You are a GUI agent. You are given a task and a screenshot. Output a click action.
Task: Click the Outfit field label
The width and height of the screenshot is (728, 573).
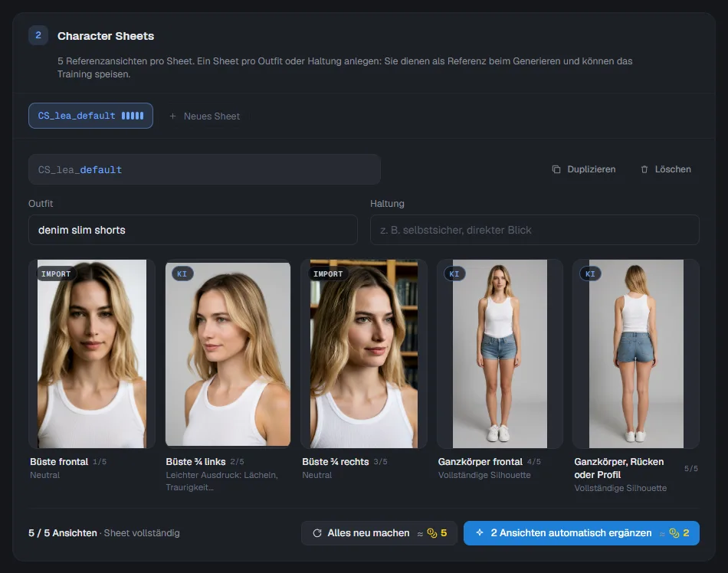click(41, 204)
